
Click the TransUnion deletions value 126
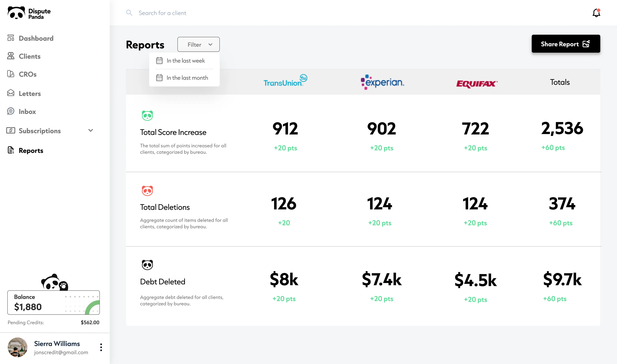pos(284,204)
